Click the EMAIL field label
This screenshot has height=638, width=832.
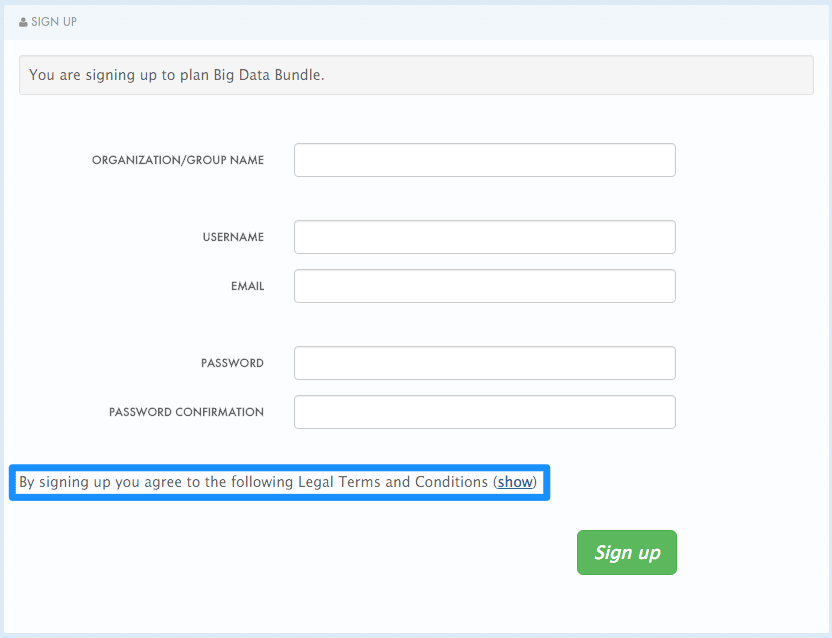tap(247, 286)
